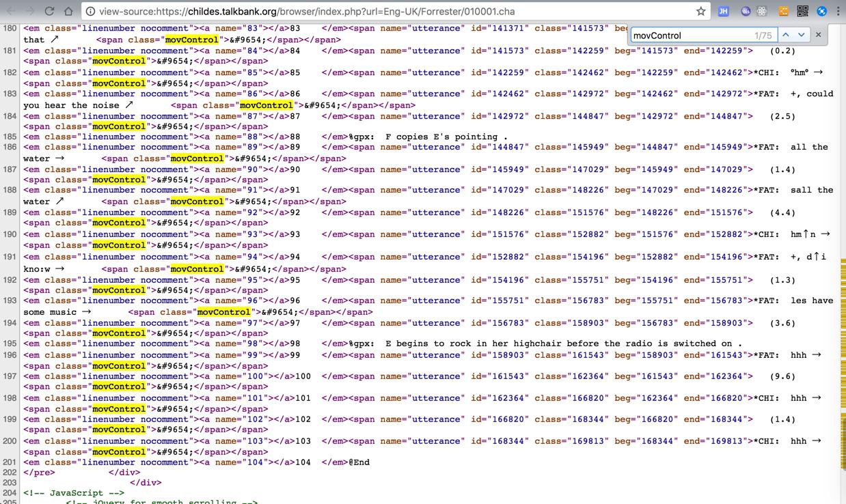The height and width of the screenshot is (504, 846).
Task: Click the text 'F copies E's pointing .'
Action: coord(447,137)
